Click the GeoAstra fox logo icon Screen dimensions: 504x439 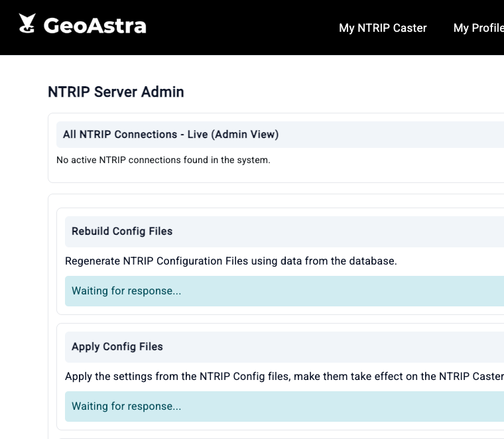point(27,23)
